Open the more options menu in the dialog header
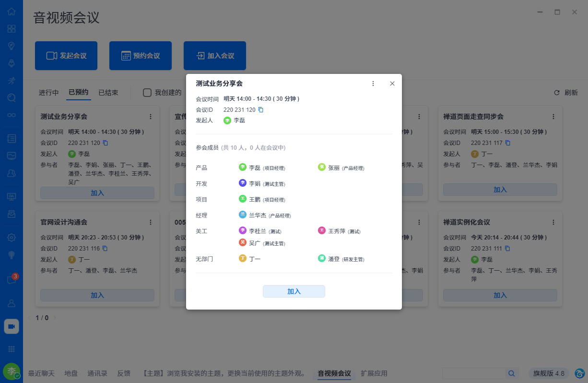Image resolution: width=588 pixels, height=383 pixels. click(373, 84)
